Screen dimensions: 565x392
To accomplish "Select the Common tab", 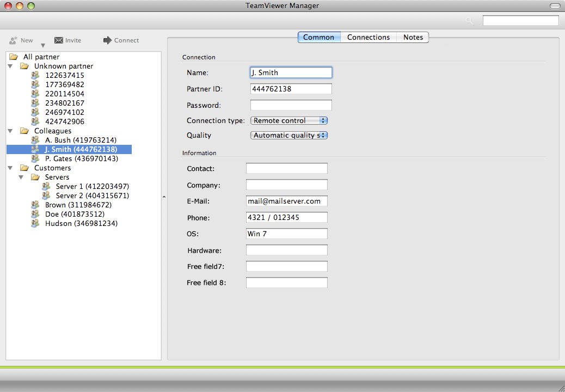I will pyautogui.click(x=319, y=37).
